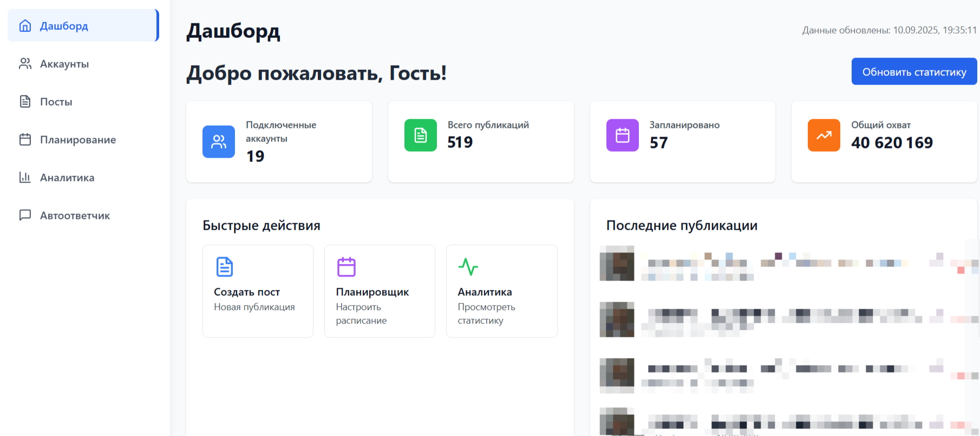
Task: Click the Всего публикаций label
Action: click(x=488, y=125)
